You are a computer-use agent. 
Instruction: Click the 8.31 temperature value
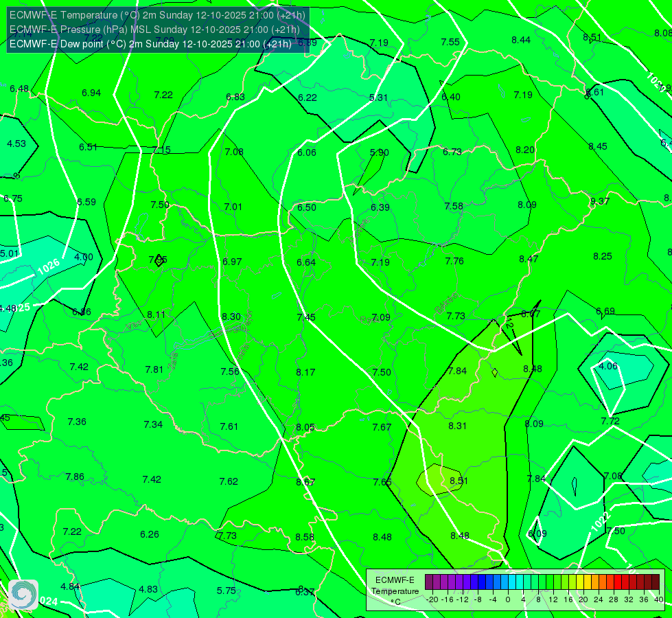pyautogui.click(x=457, y=426)
